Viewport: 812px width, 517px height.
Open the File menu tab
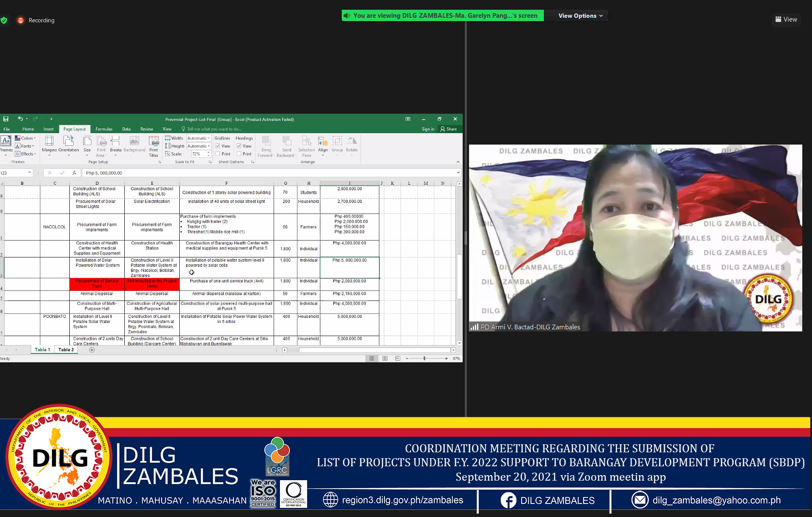tap(7, 129)
